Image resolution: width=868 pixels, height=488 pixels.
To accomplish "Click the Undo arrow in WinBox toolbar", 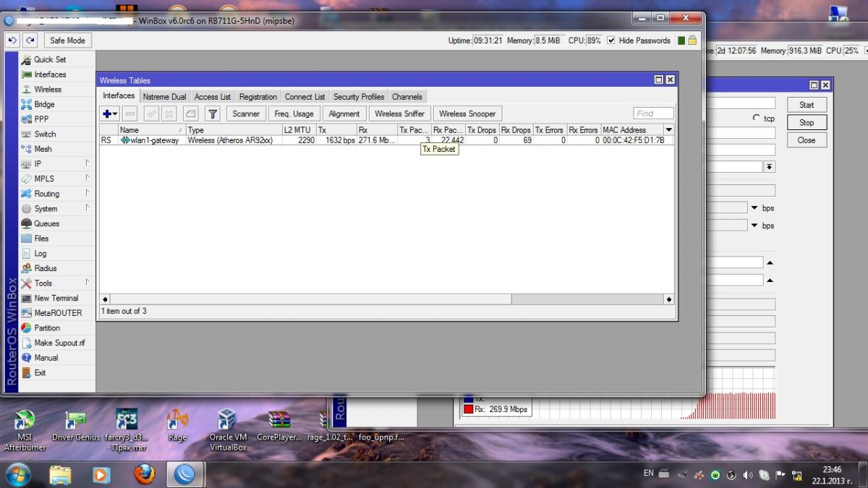I will tap(12, 40).
